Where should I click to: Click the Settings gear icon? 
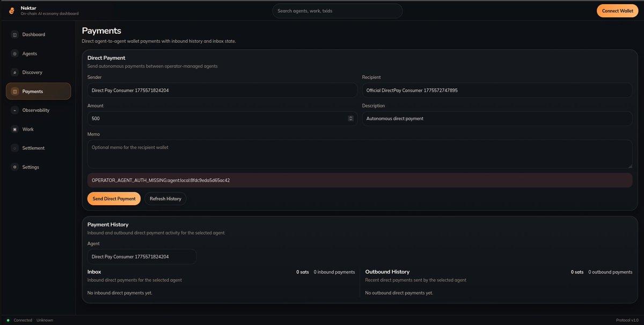(15, 167)
